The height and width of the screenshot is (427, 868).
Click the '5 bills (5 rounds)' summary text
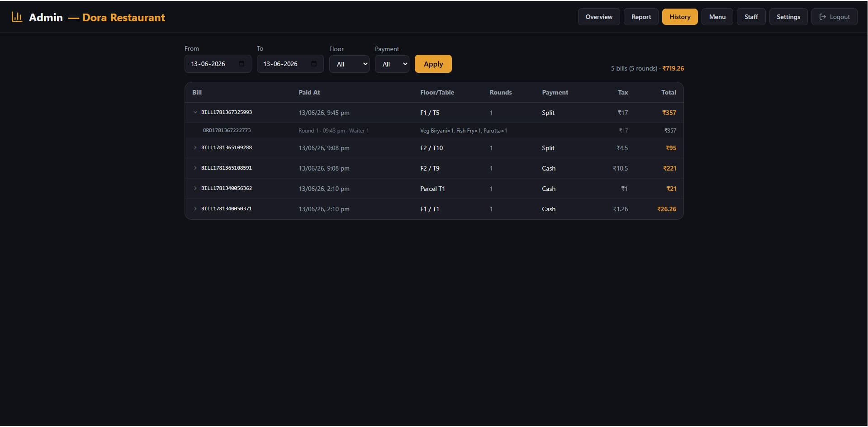click(x=634, y=68)
